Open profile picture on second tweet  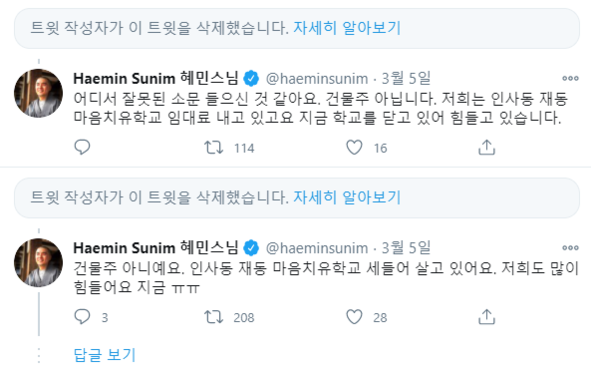pos(38,263)
